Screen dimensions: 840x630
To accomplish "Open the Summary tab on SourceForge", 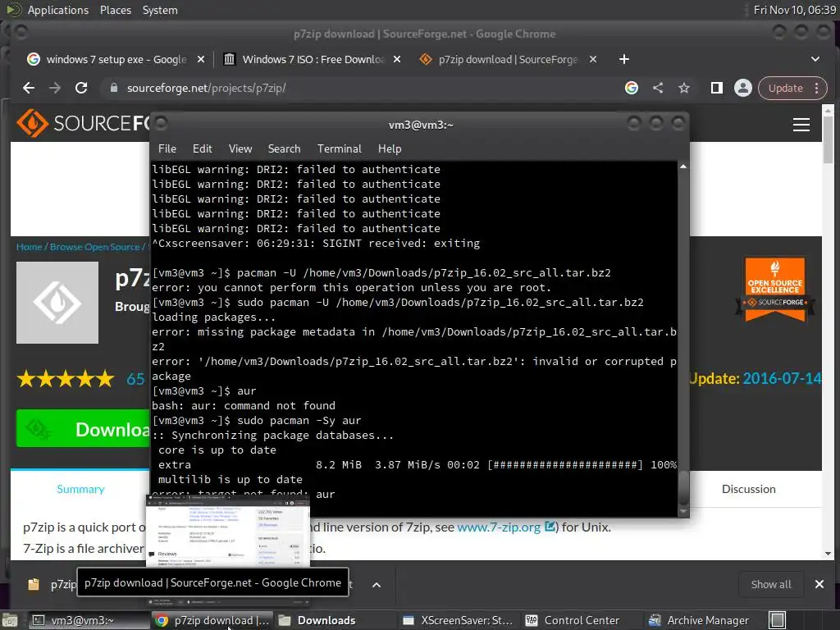I will pyautogui.click(x=80, y=489).
